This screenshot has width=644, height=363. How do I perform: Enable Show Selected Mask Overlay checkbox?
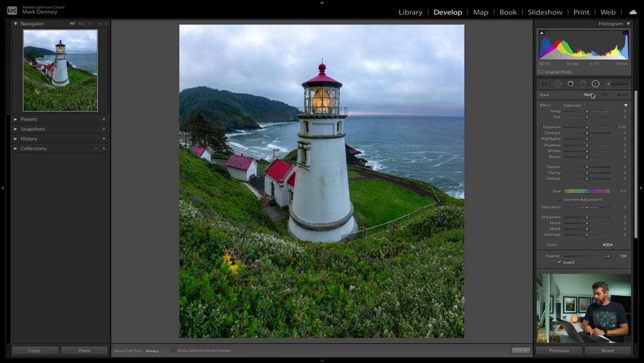point(173,351)
